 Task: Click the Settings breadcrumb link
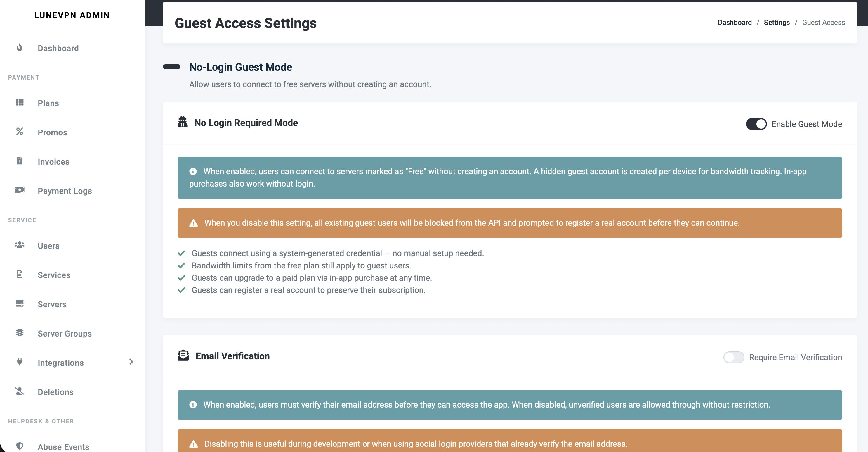[776, 23]
